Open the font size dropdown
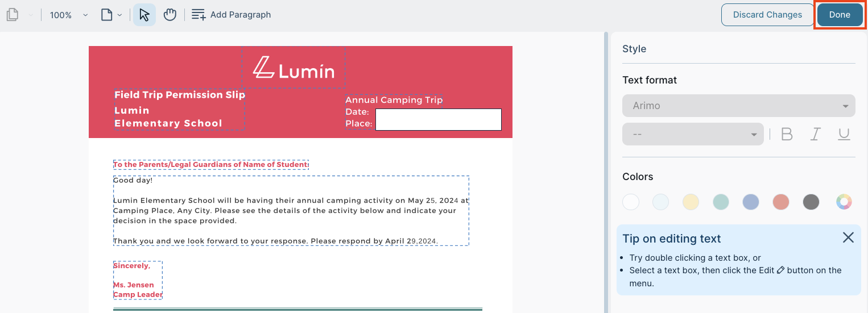Screen dimensions: 868x313 (693, 134)
